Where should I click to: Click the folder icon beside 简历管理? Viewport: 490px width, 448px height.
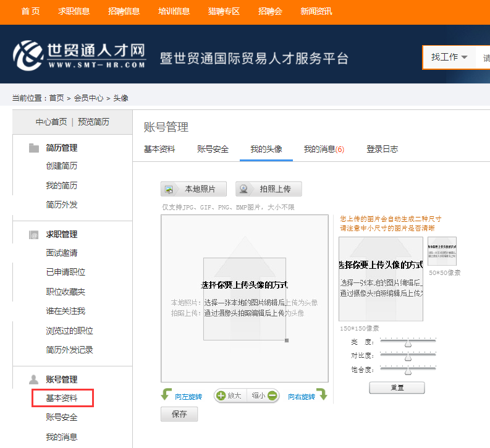(x=34, y=148)
